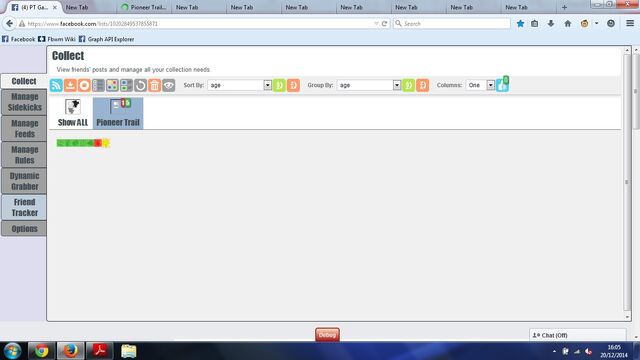Click the blue bookmark star icon

(x=520, y=24)
